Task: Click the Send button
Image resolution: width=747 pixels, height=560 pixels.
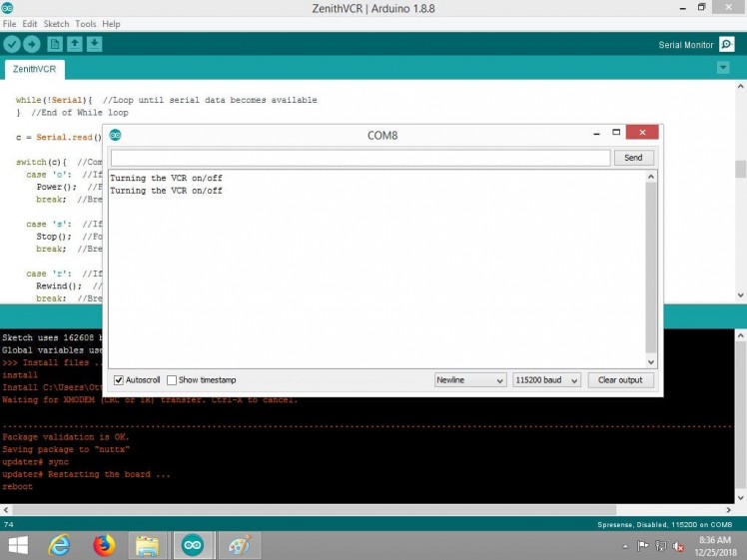Action: coord(633,158)
